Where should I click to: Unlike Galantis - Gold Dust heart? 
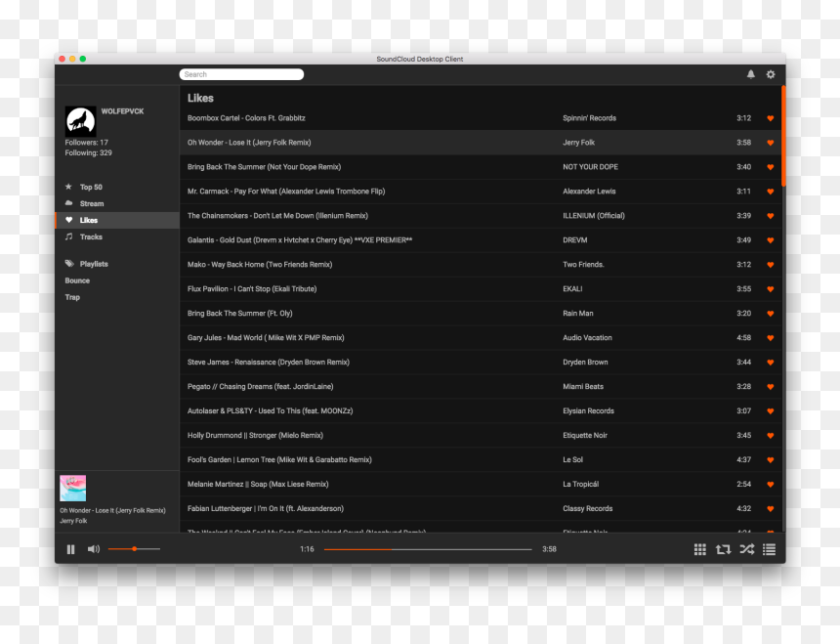(x=771, y=240)
